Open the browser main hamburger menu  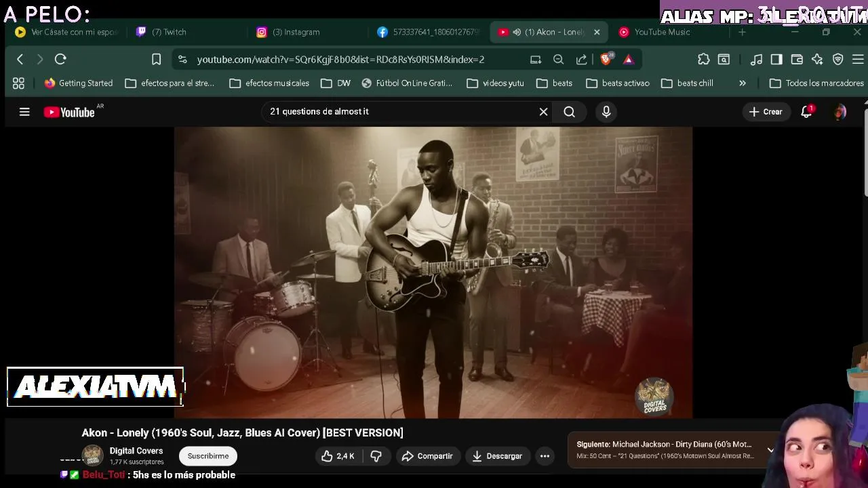pos(858,60)
